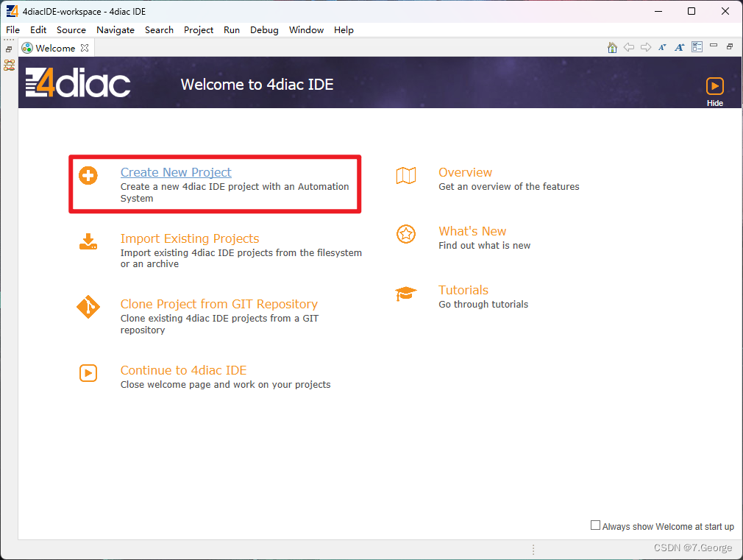Open the Create New Project link
Image resolution: width=743 pixels, height=560 pixels.
click(175, 171)
